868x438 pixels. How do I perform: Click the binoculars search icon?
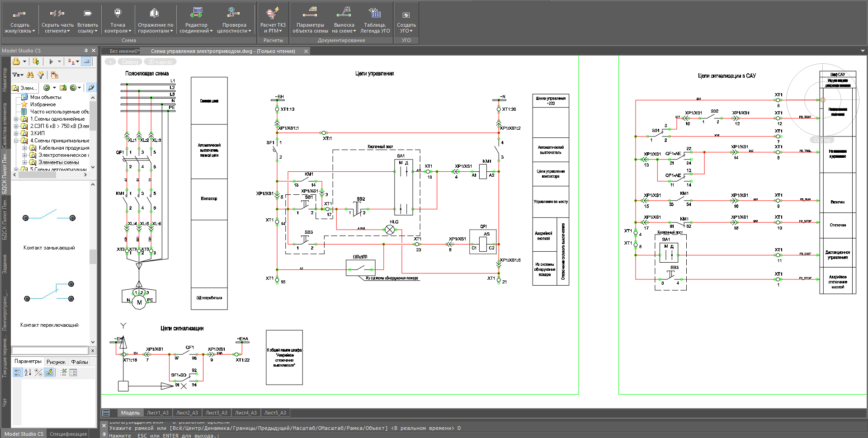(x=30, y=75)
